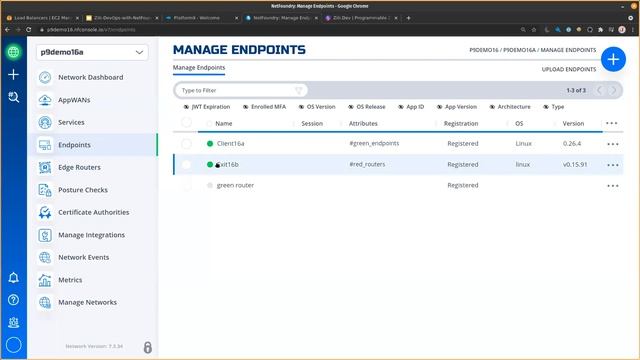Click the Endpoints devices icon
The image size is (640, 360).
tap(45, 144)
